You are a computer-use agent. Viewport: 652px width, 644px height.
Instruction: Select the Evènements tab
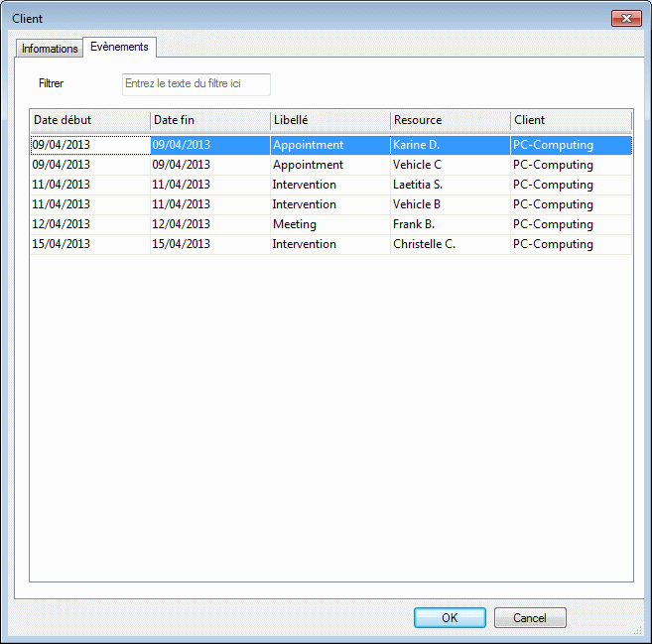click(x=119, y=47)
